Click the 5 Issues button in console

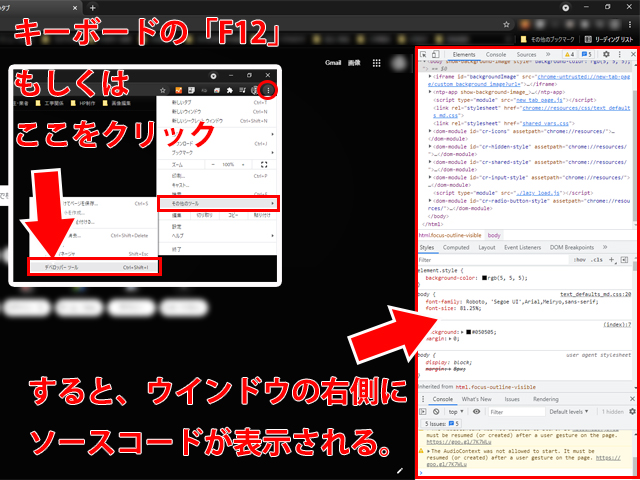click(x=441, y=424)
